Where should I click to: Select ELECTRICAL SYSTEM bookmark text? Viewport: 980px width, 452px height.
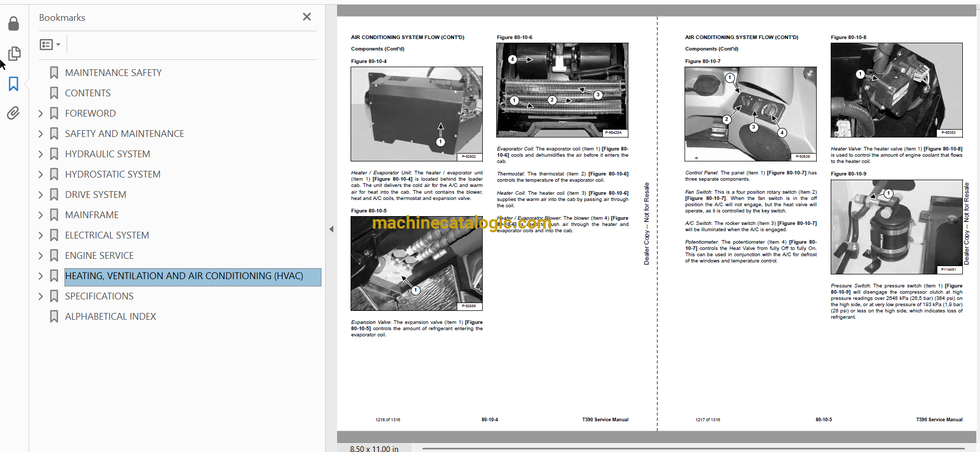[x=107, y=235]
